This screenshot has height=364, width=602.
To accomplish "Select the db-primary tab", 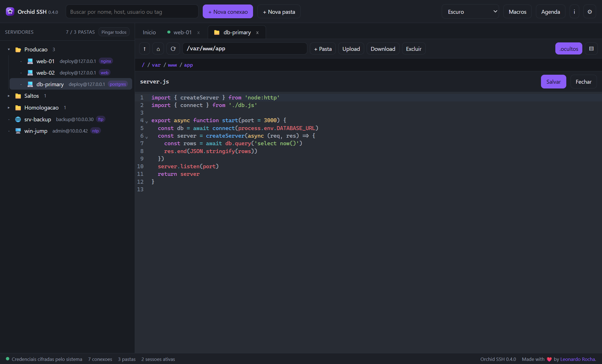I will point(237,32).
